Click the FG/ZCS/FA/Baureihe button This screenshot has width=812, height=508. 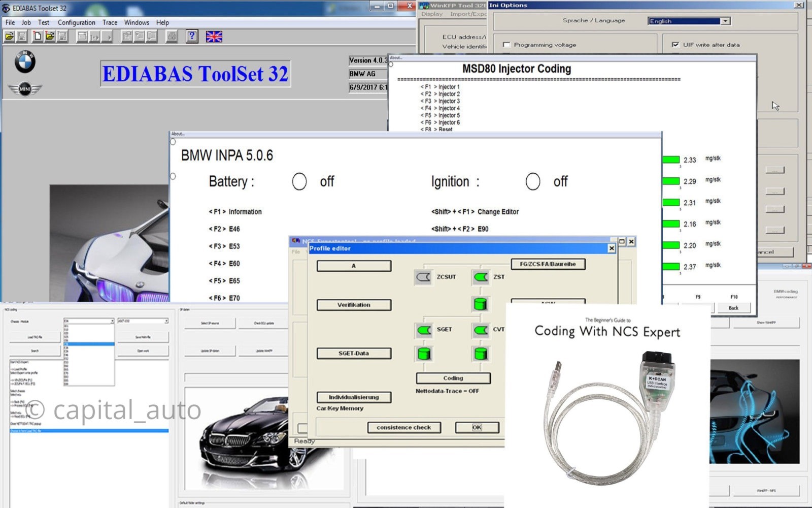tap(548, 264)
